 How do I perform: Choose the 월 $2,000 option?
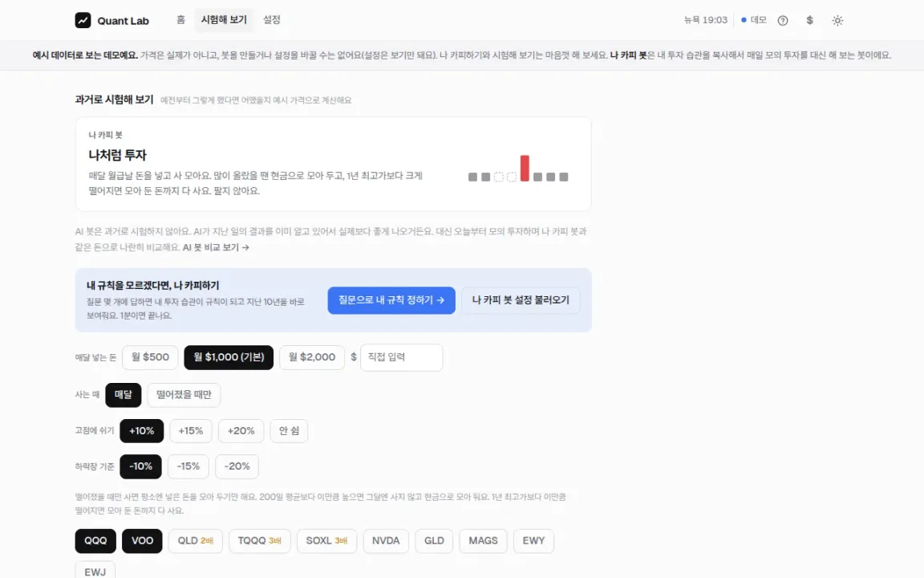[312, 357]
